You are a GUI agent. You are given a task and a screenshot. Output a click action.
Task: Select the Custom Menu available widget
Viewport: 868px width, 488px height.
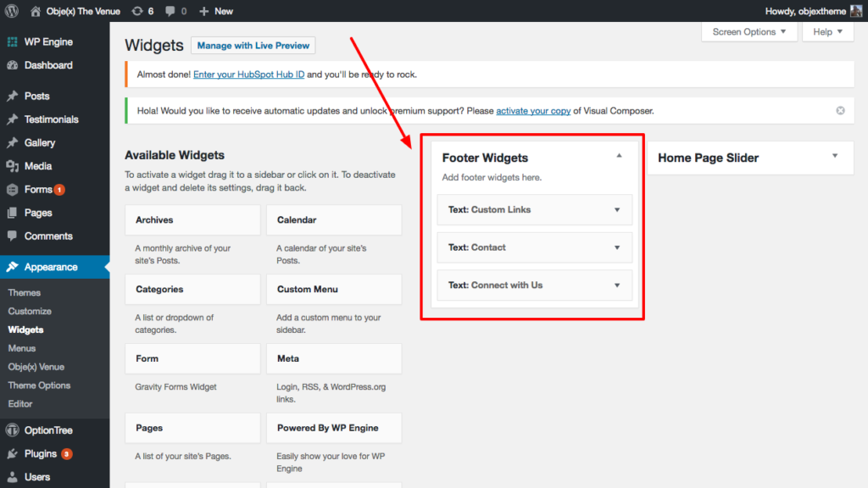(334, 290)
